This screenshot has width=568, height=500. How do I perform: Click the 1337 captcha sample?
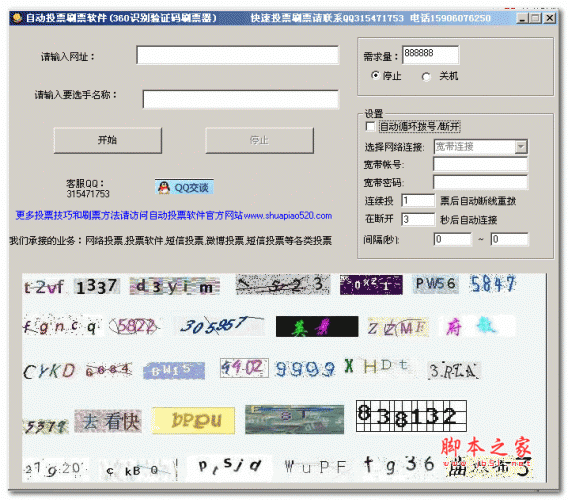tap(97, 286)
